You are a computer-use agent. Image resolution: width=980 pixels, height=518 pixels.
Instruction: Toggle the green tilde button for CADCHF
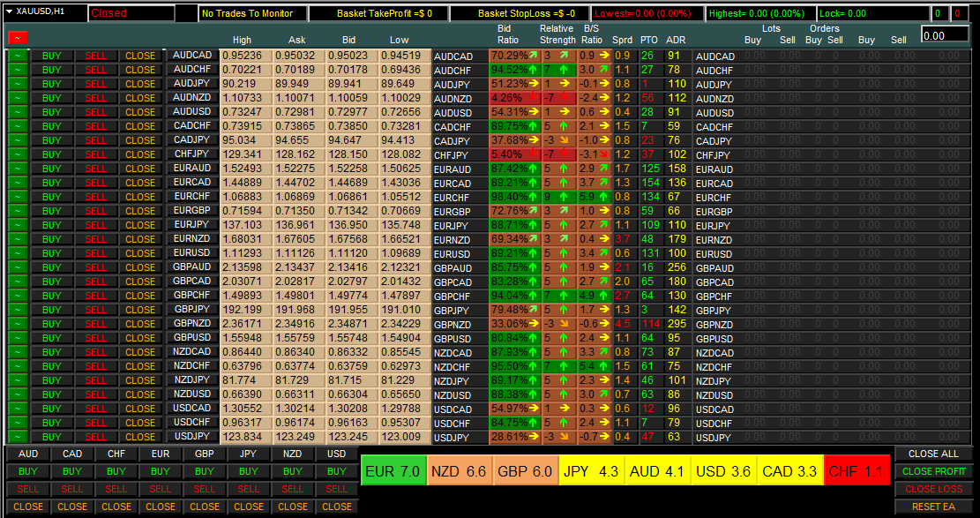(x=19, y=125)
